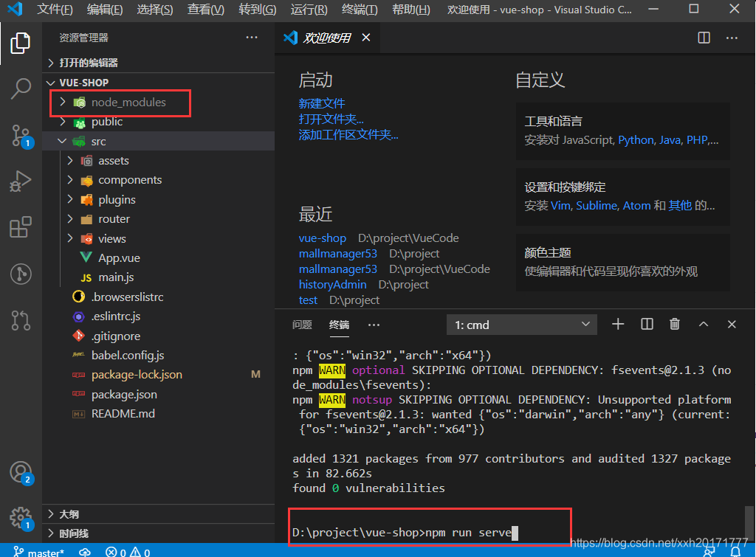Screen dimensions: 756x557
Task: Open the panel more tabs ellipsis
Action: 374,325
